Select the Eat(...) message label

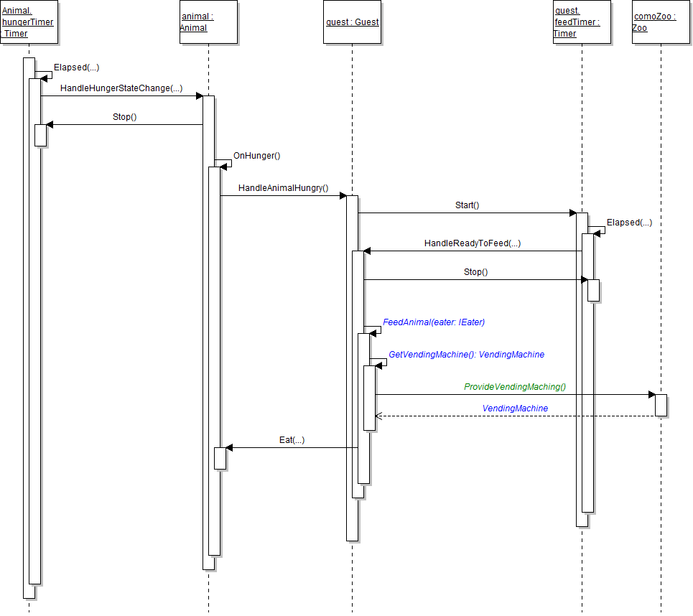pyautogui.click(x=292, y=440)
